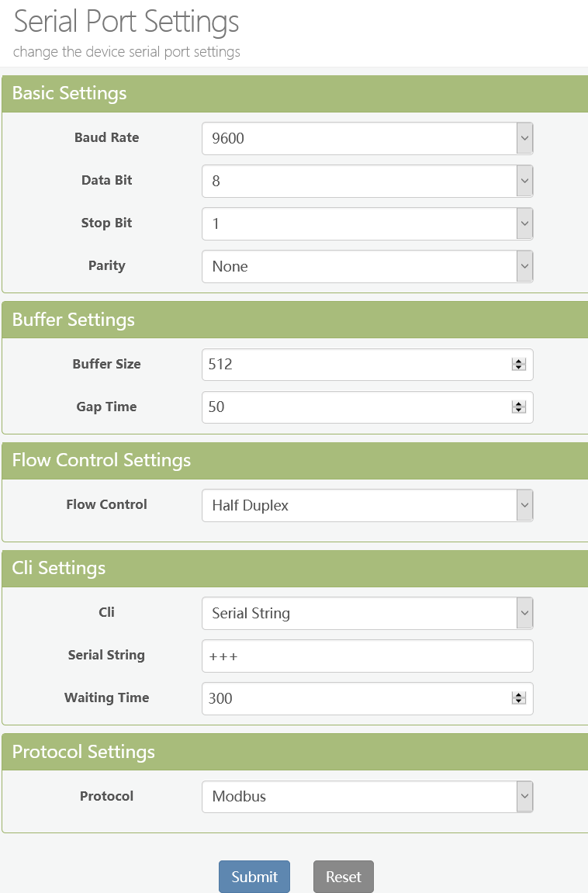
Task: Click the Serial String text field
Action: (x=367, y=656)
